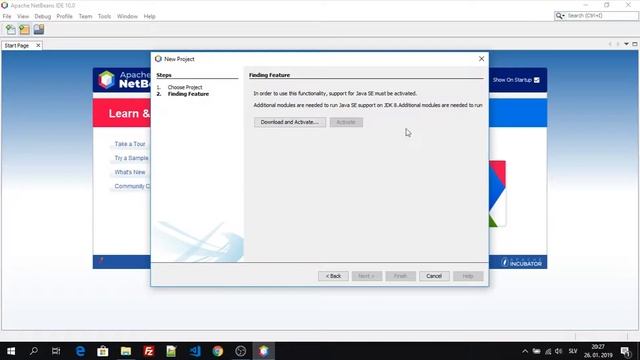Click the disabled Activate button

click(346, 122)
